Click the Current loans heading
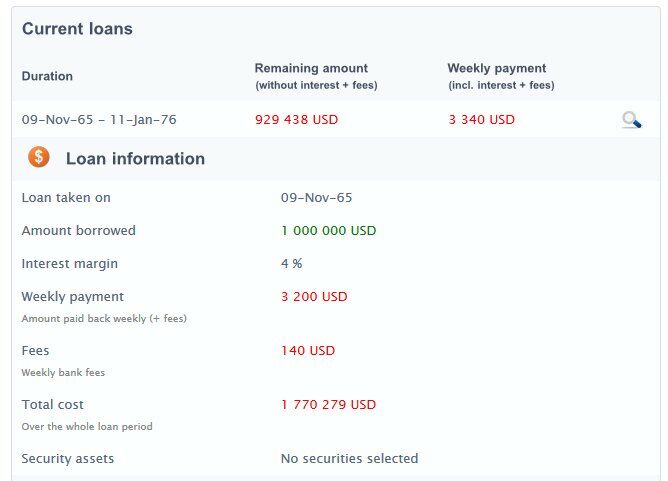668x481 pixels. pos(77,29)
